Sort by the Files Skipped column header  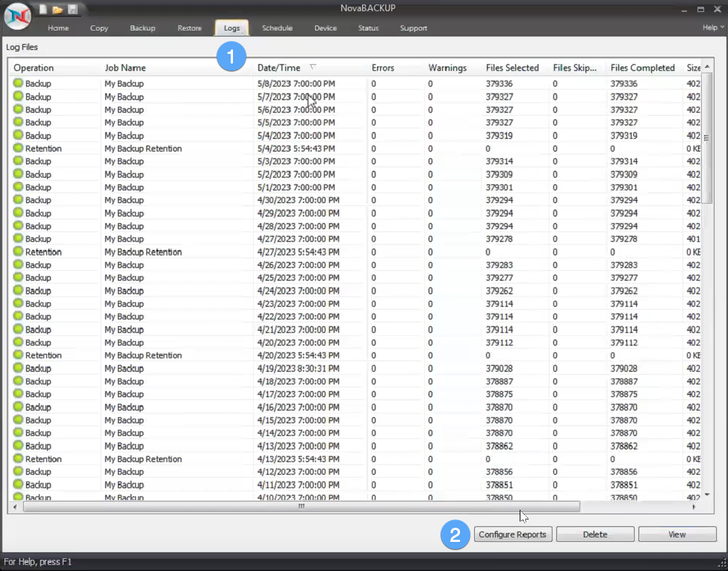[575, 68]
